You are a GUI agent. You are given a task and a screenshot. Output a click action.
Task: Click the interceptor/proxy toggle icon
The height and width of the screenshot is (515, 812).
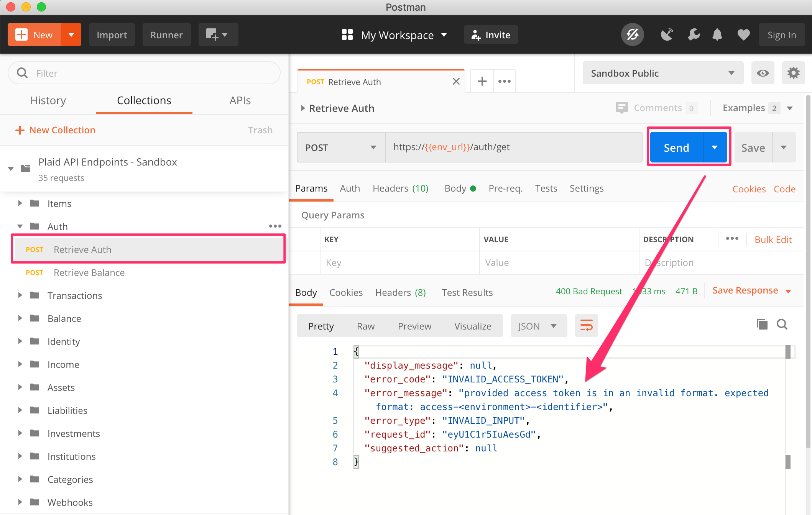[666, 34]
